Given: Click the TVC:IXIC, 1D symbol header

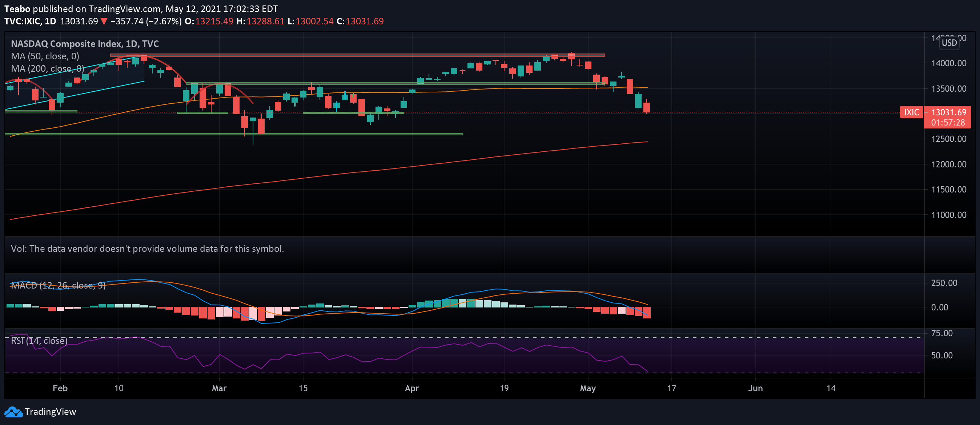Looking at the screenshot, I should [30, 21].
